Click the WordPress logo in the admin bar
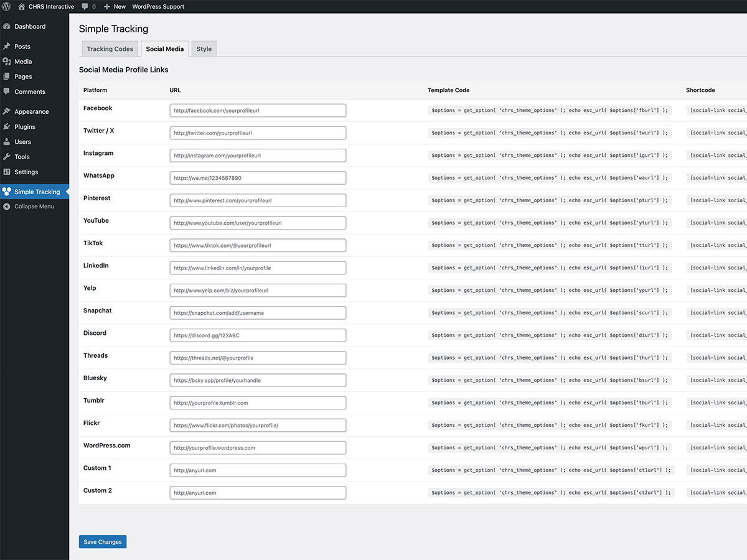 click(6, 6)
